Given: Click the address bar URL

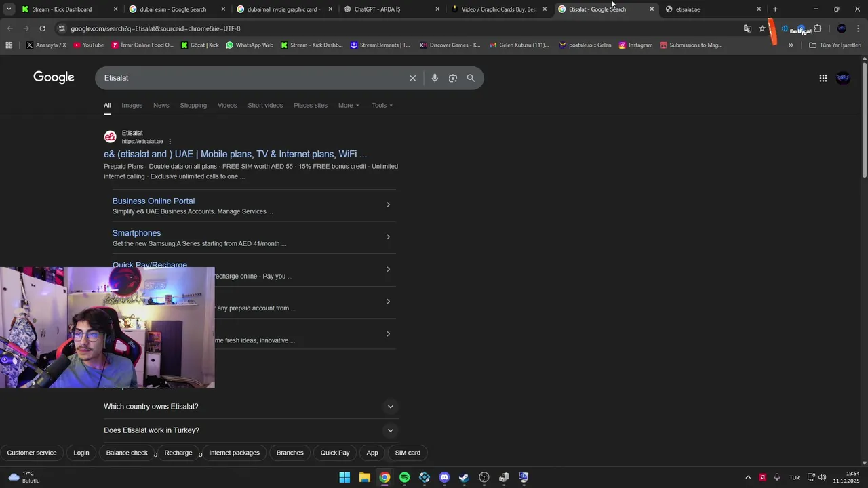Looking at the screenshot, I should pos(155,28).
